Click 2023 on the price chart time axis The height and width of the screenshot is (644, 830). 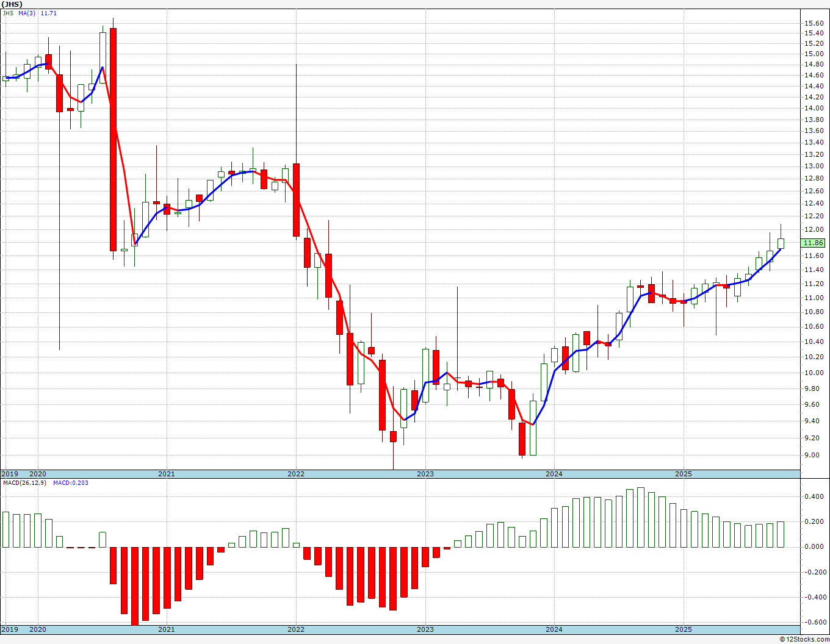pyautogui.click(x=425, y=474)
